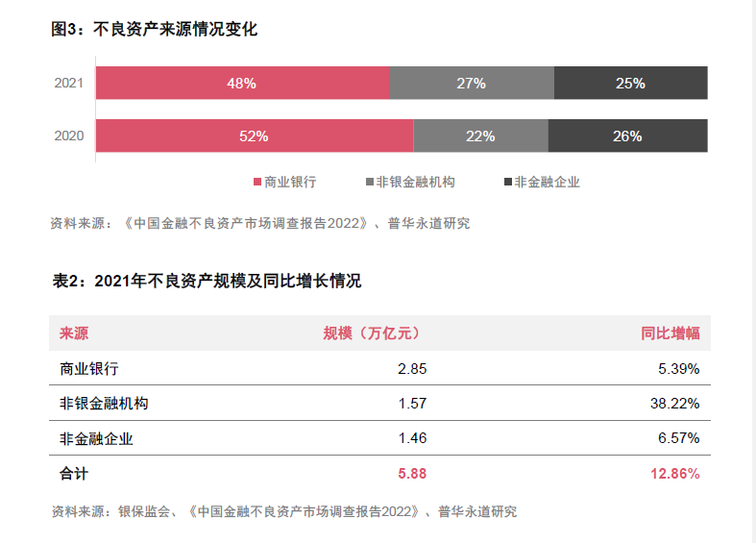Click the 来源 column header
The height and width of the screenshot is (543, 756).
[74, 333]
